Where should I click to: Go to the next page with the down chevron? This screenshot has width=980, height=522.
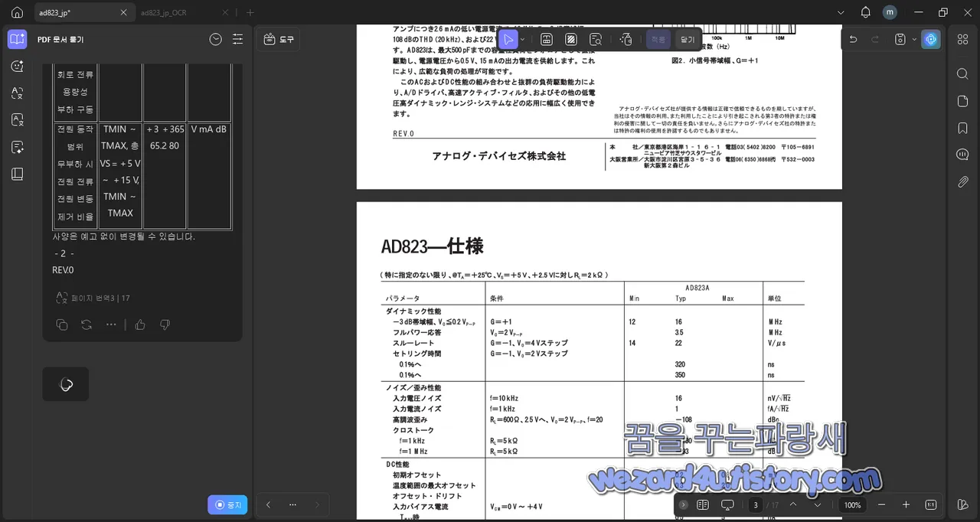click(x=817, y=504)
